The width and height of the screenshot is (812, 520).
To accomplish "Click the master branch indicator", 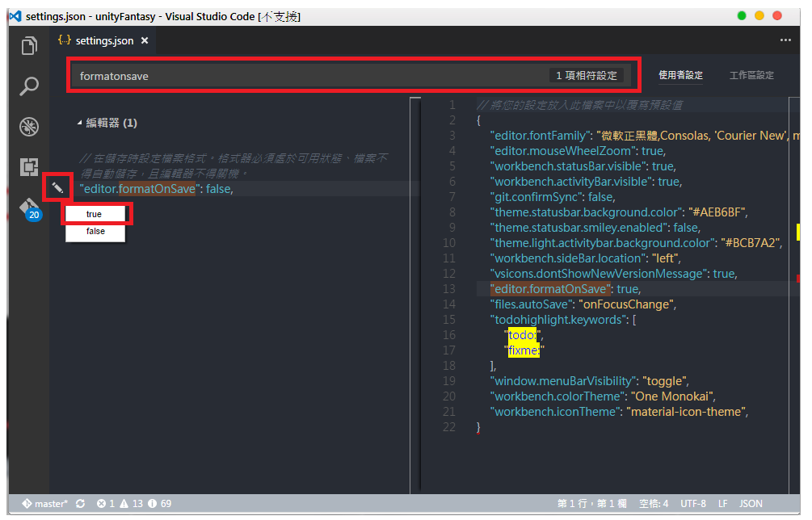I will point(44,503).
